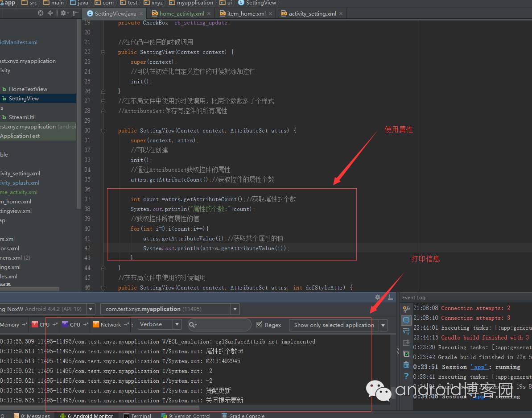Click Event Log balloon notification icon
Screen dimensions: 532x418
tap(406, 320)
